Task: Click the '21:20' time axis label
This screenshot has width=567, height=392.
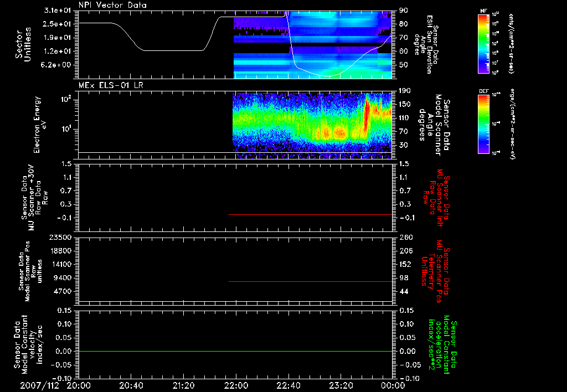Action: (183, 385)
